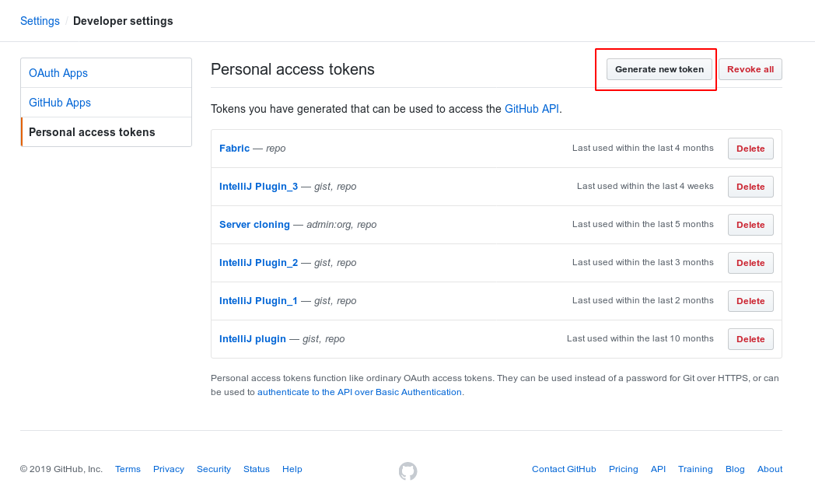Open Basic Authentication documentation link
The width and height of the screenshot is (815, 504).
point(360,392)
